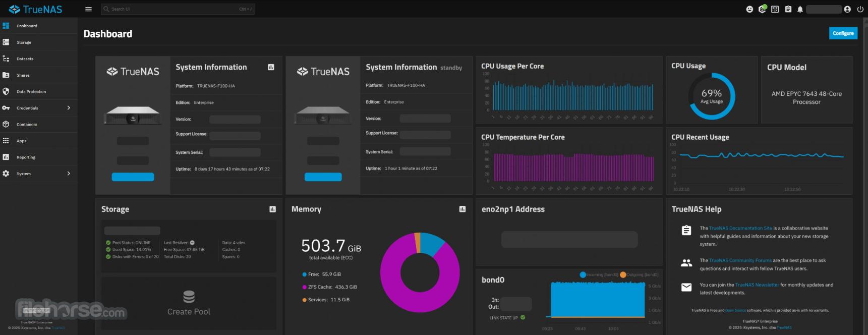Click the Pool Status ONLINE check icon
Screen dimensions: 868x335
pyautogui.click(x=108, y=243)
